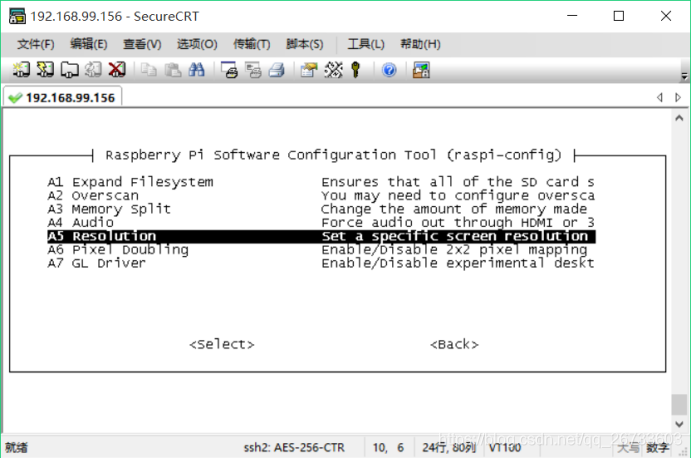Viewport: 692px width, 458px height.
Task: Click terminal scrollbar down arrow
Action: (679, 424)
